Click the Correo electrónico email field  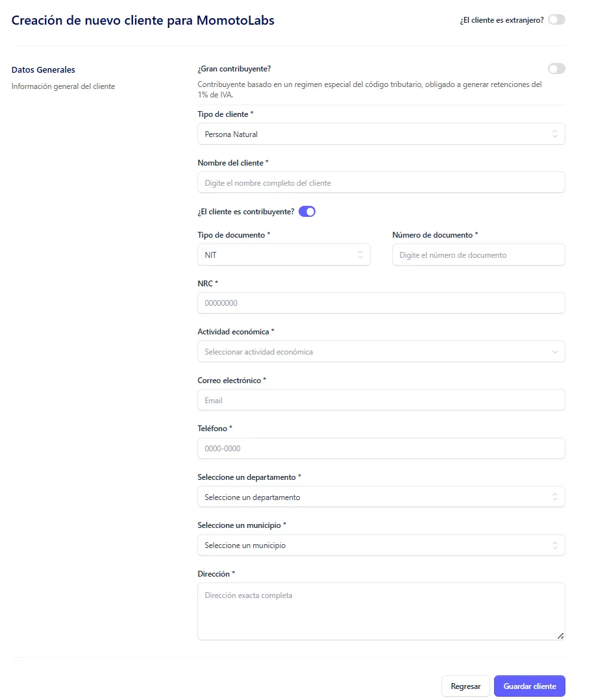click(380, 401)
